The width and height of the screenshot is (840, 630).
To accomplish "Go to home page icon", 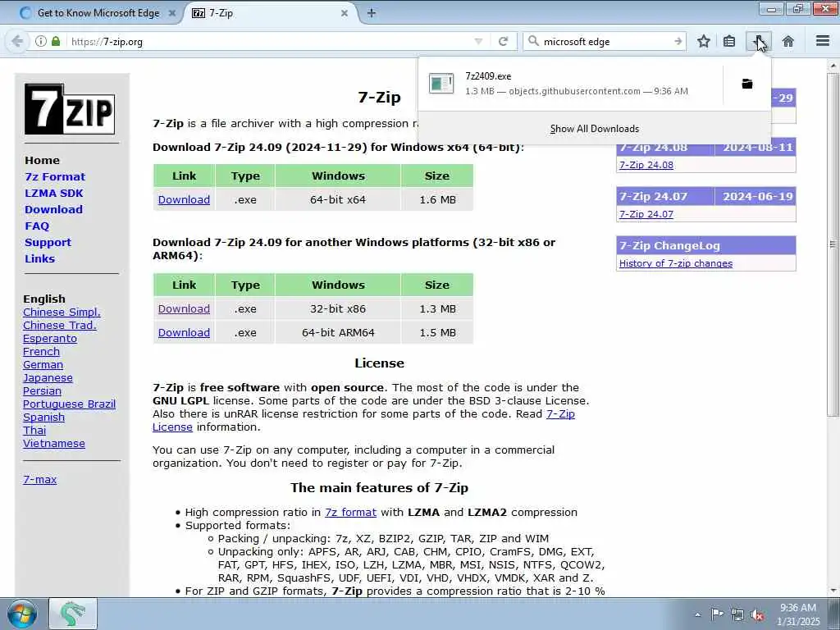I will [788, 41].
